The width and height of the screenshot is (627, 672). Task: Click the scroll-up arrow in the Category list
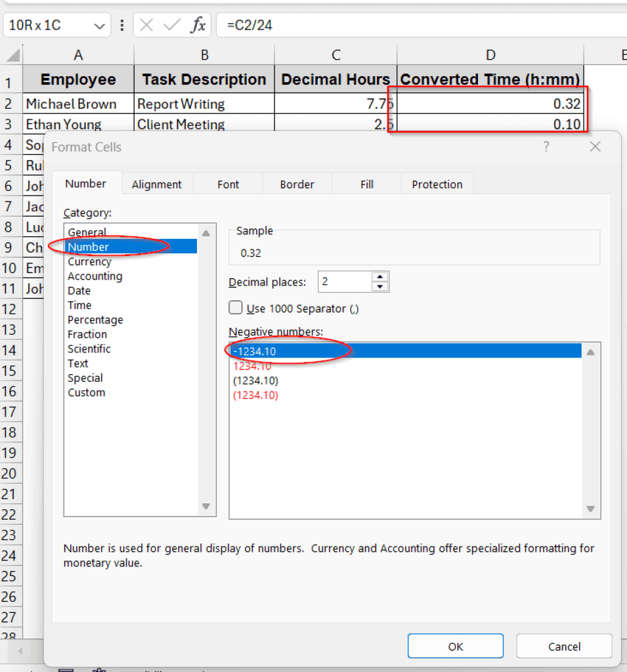tap(205, 232)
